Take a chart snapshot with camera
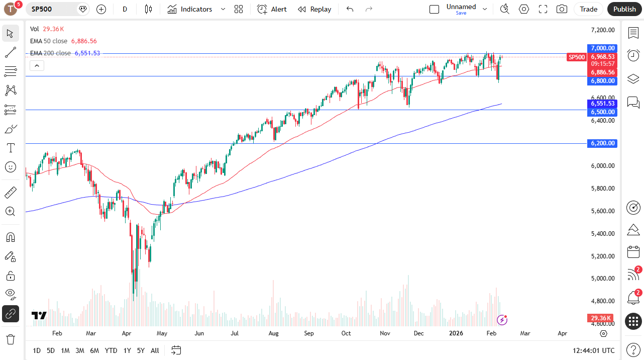The height and width of the screenshot is (360, 644). (562, 9)
